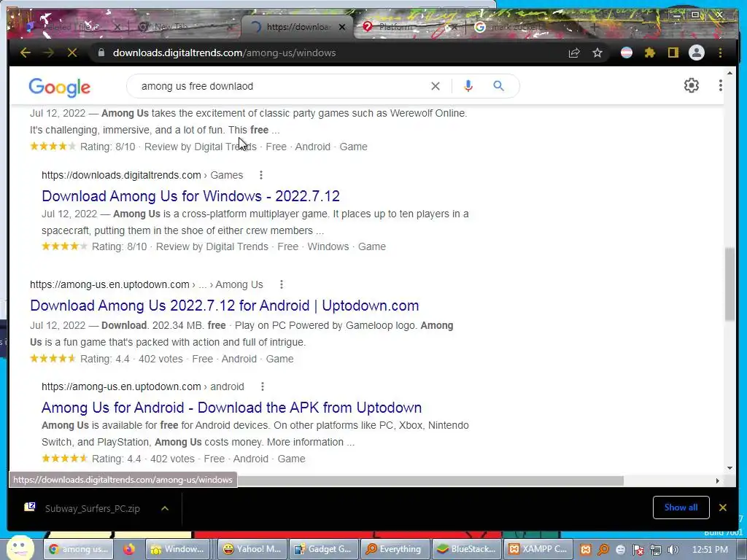Click the Google logo
The image size is (747, 560).
[x=60, y=87]
